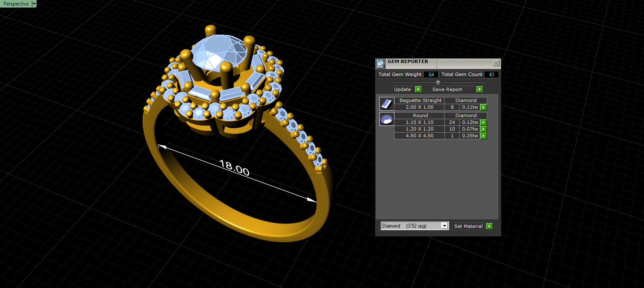
Task: Click the 0.11tw weight cell
Action: (x=470, y=107)
